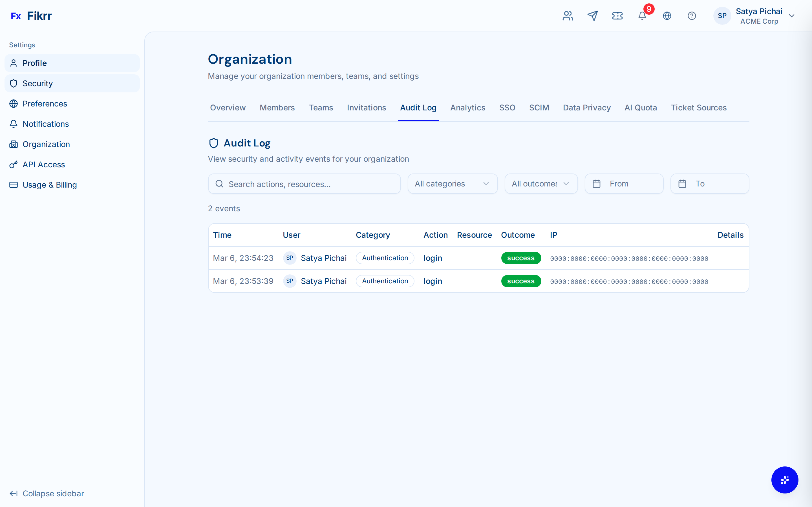This screenshot has height=507, width=812.
Task: Open Usage & Billing in the sidebar
Action: pyautogui.click(x=50, y=184)
